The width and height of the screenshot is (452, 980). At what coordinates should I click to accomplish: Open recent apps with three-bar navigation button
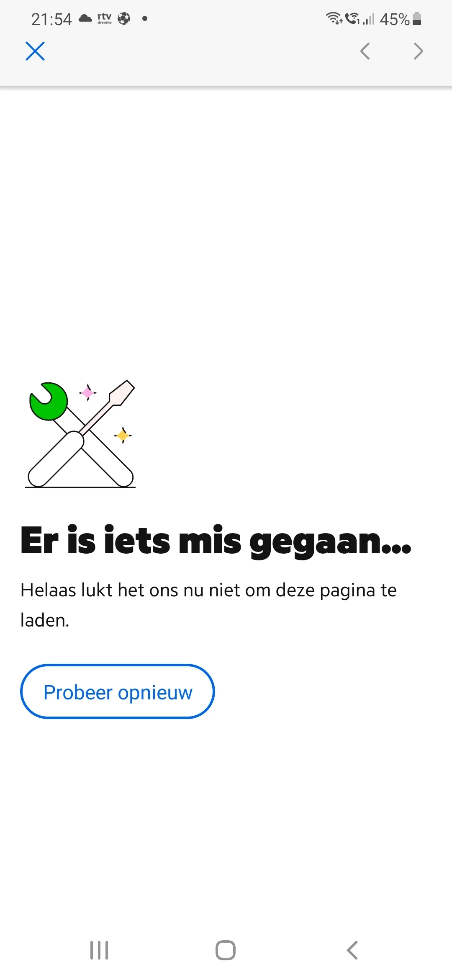point(99,950)
